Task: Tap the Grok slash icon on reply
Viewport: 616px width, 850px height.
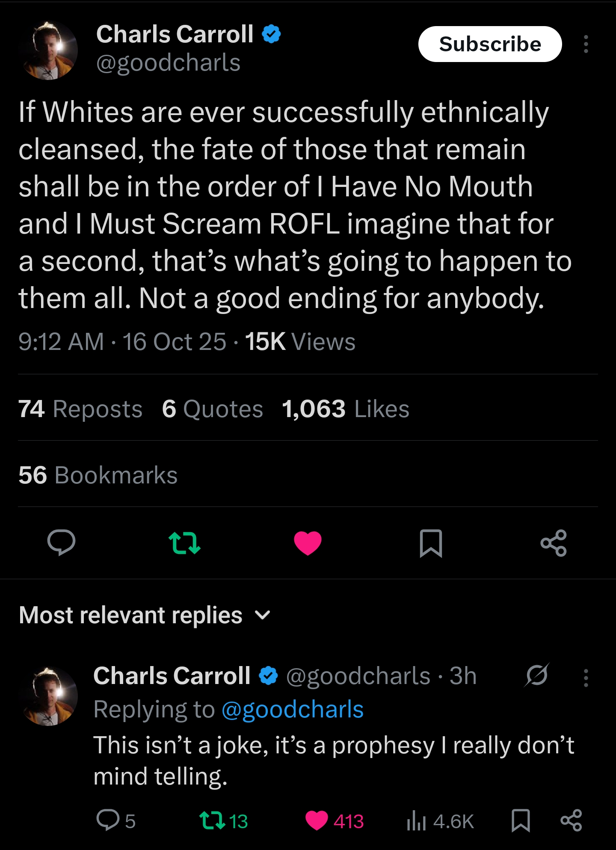Action: pyautogui.click(x=537, y=675)
